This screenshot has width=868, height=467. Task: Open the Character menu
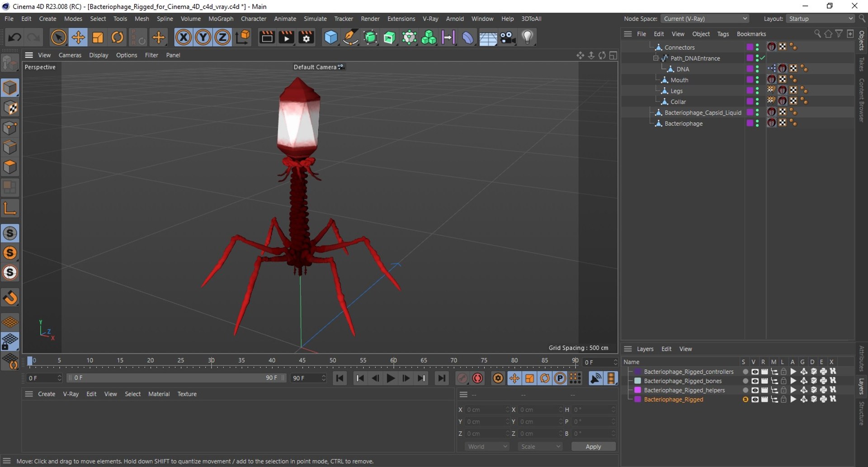(x=253, y=19)
